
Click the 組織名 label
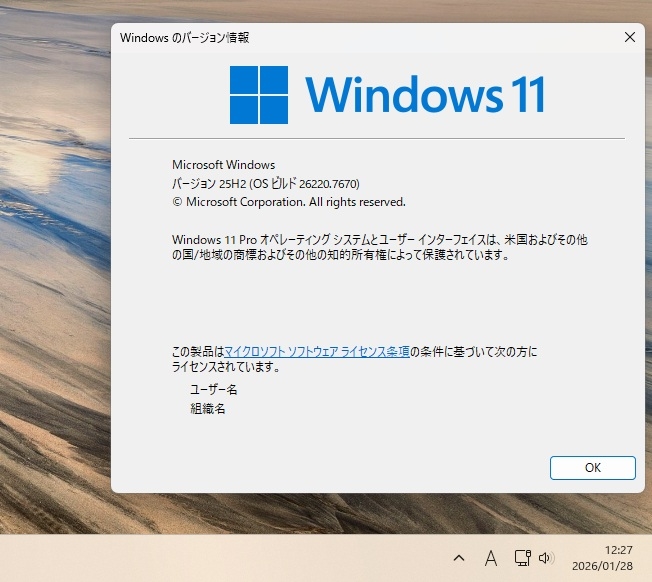[208, 409]
